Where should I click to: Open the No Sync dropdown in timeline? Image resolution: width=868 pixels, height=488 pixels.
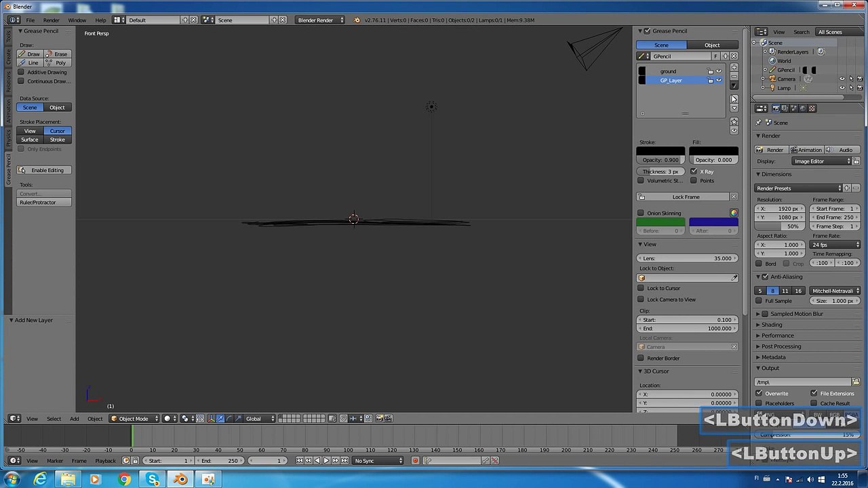pos(378,461)
